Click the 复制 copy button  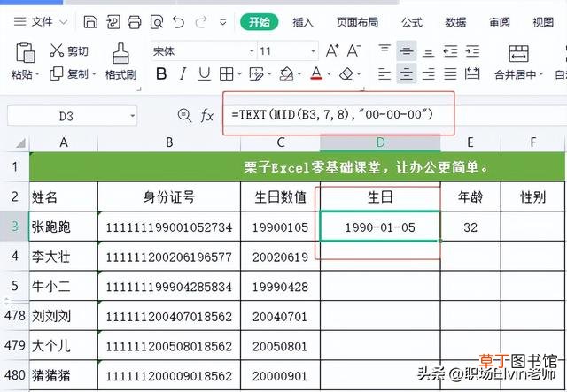(69, 74)
